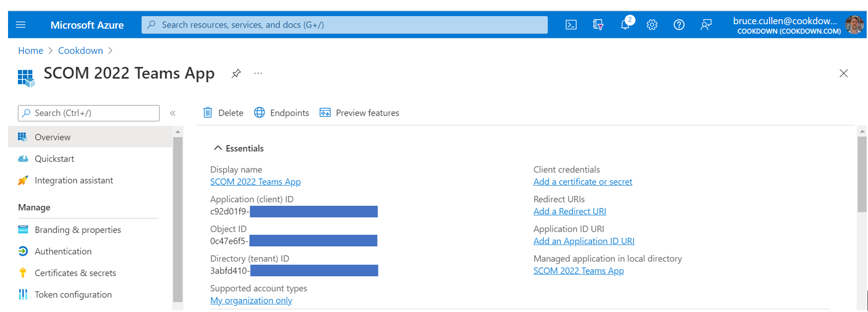The width and height of the screenshot is (868, 312).
Task: Click Add an Application ID URI
Action: pyautogui.click(x=584, y=241)
